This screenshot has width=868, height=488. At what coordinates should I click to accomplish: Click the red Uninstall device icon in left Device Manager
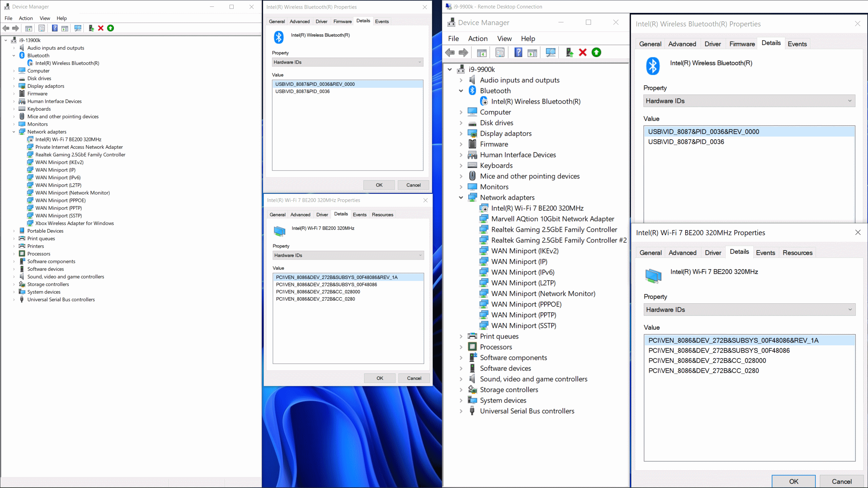(x=101, y=28)
